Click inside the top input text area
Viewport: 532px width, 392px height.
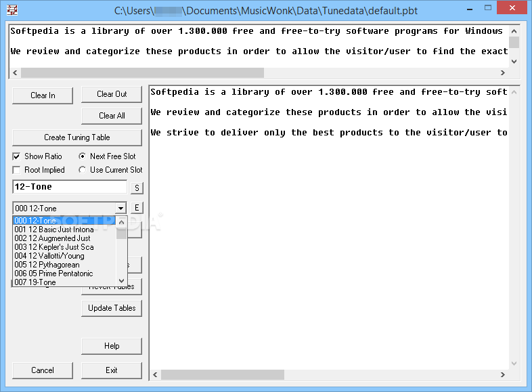259,46
